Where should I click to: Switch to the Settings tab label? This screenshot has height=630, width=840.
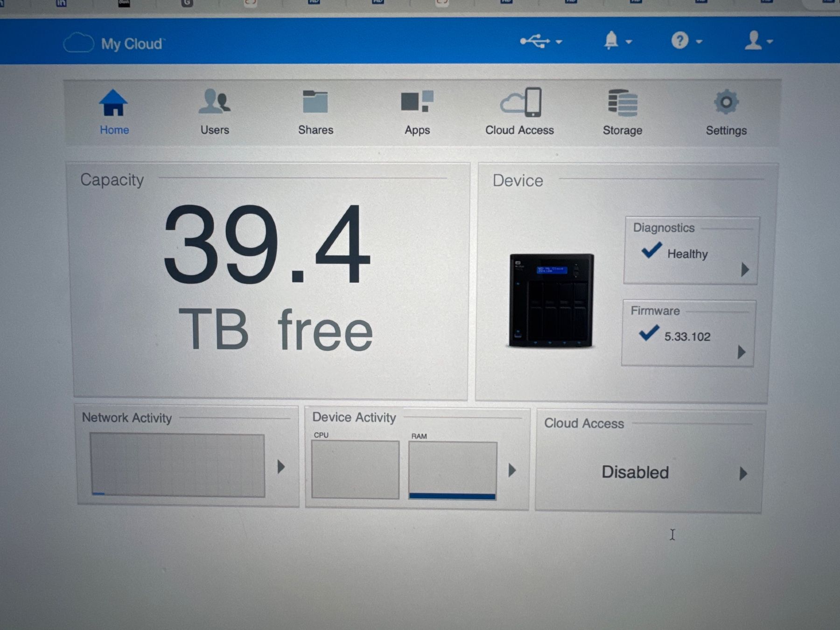tap(726, 131)
